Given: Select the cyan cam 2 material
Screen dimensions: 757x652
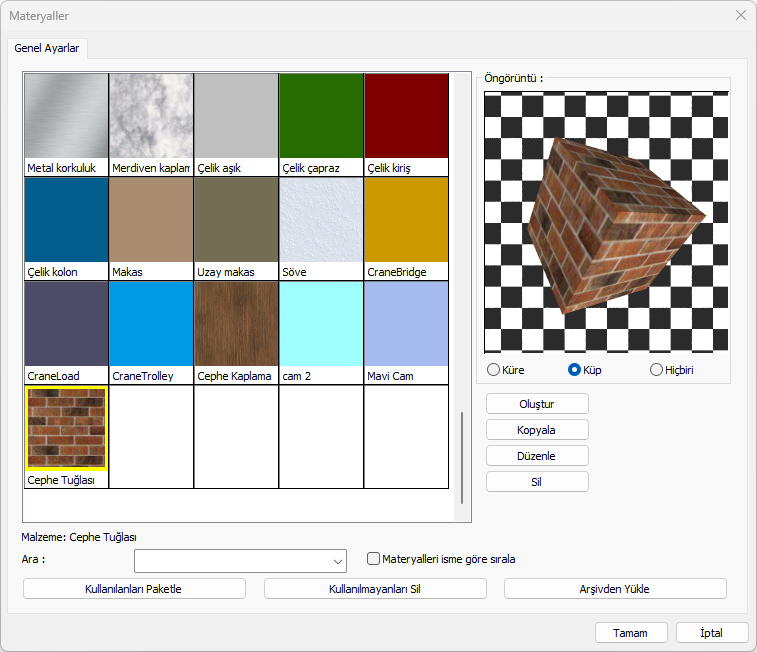Looking at the screenshot, I should [x=321, y=324].
